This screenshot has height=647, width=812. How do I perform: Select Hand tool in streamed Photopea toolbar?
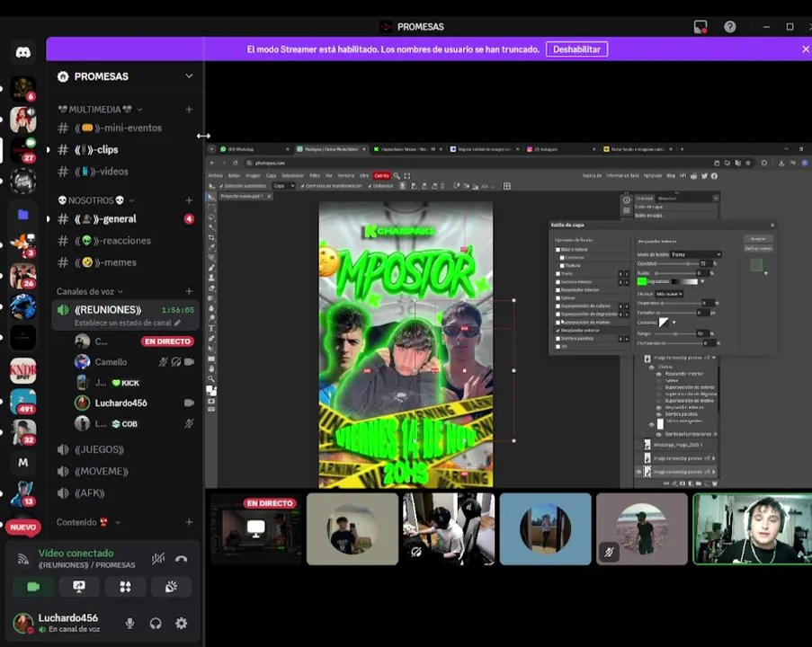tap(211, 368)
